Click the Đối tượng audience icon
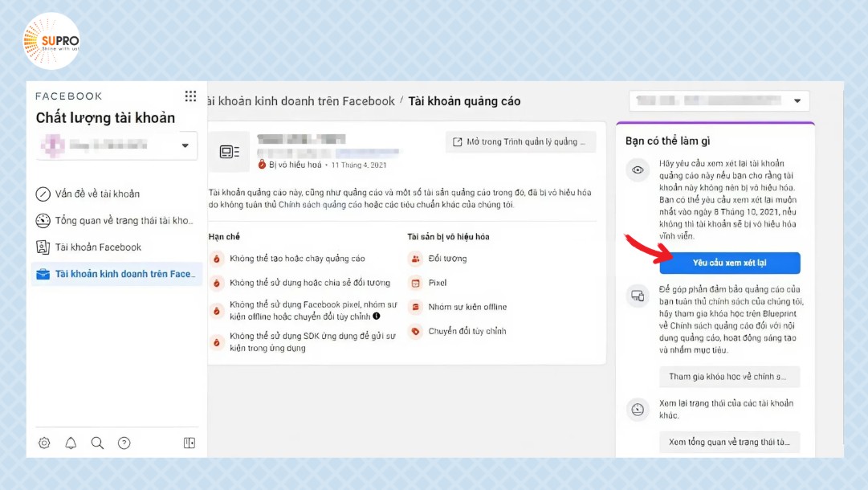The image size is (868, 490). click(415, 259)
